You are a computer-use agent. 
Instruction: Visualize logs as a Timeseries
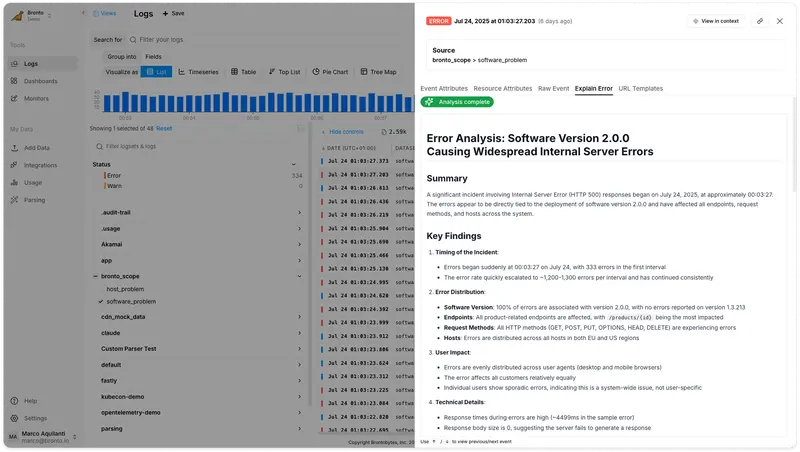tap(198, 72)
